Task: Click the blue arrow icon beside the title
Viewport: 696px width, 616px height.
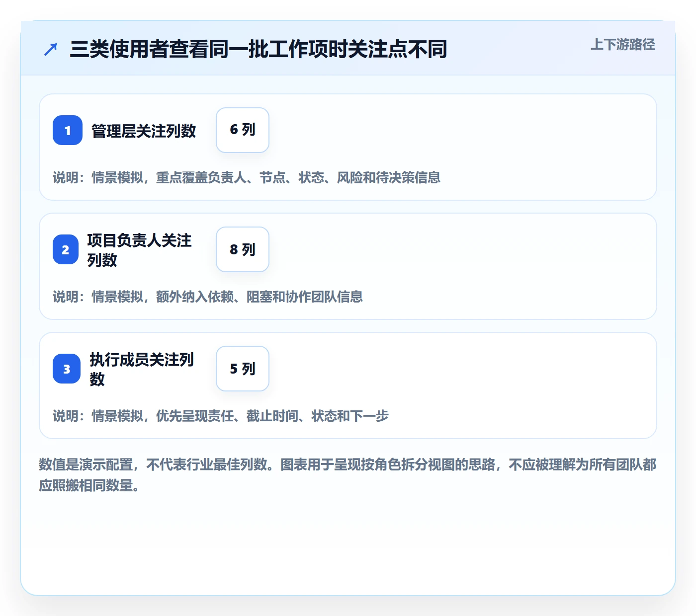Action: coord(51,49)
